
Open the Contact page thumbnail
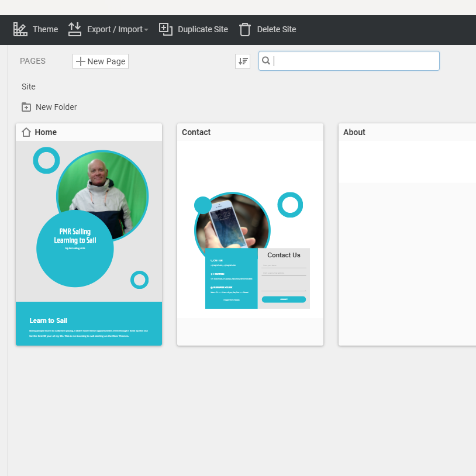pos(250,243)
